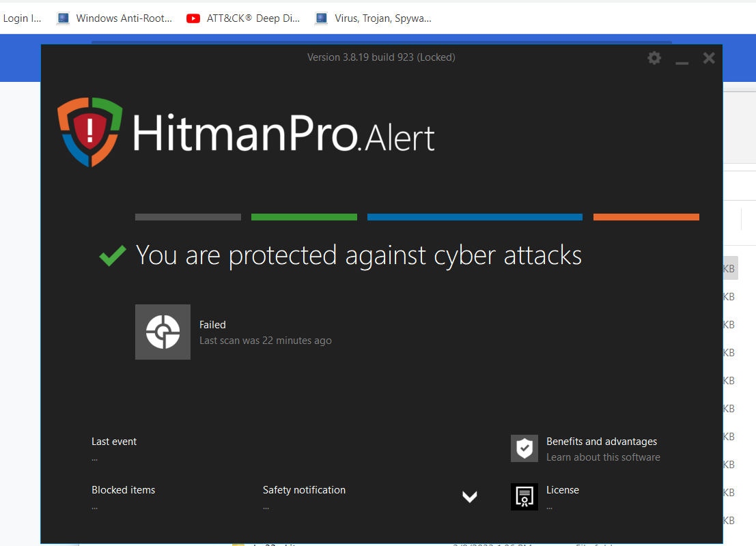The width and height of the screenshot is (756, 546).
Task: Click Last scan was 22 minutes ago
Action: [x=266, y=340]
